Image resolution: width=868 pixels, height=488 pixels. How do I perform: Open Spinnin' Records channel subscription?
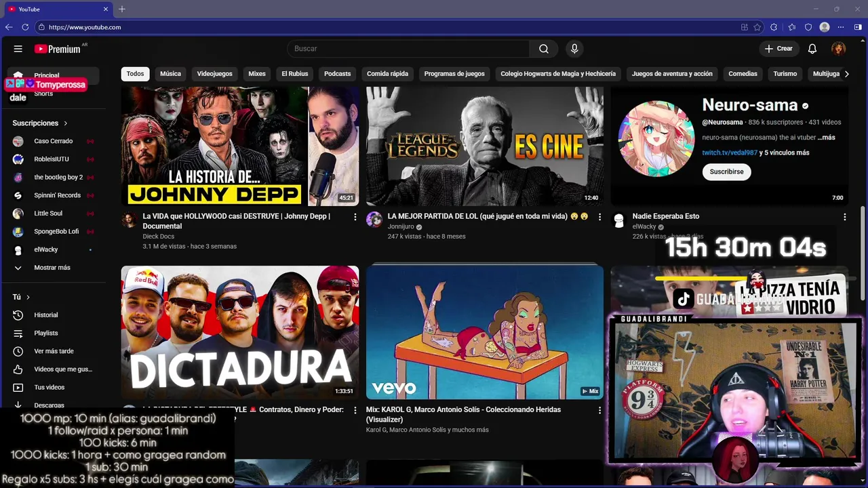(56, 195)
